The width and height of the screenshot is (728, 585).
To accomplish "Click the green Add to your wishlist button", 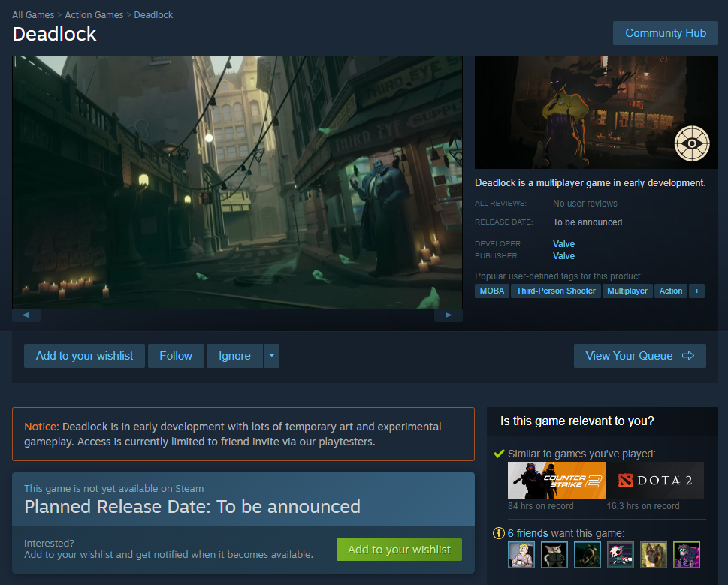I will click(x=399, y=550).
